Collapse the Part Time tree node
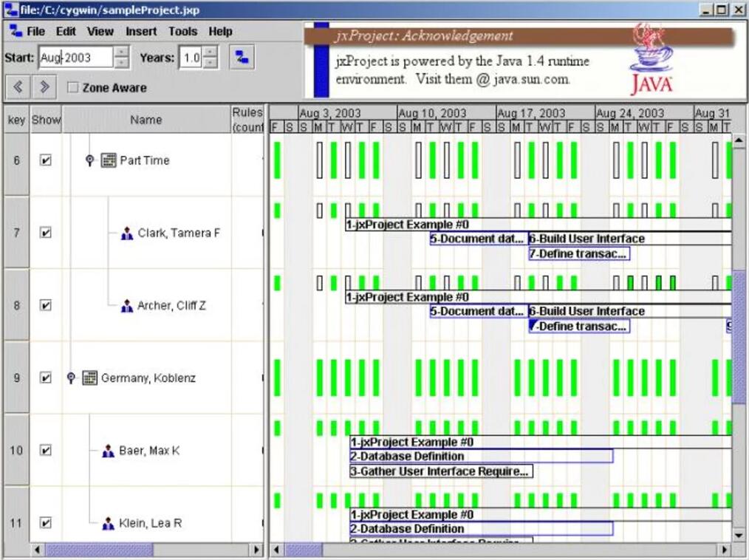The image size is (749, 560). [x=89, y=160]
